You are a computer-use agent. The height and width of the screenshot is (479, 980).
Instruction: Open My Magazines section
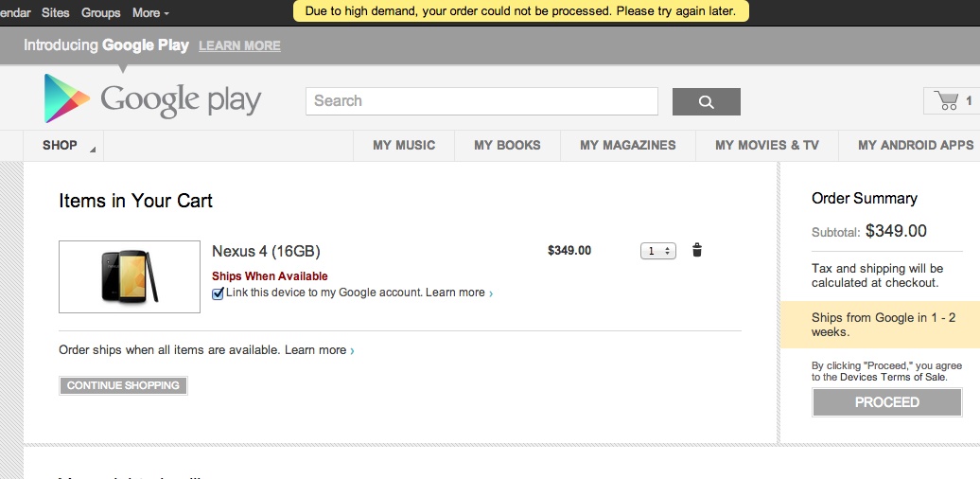coord(628,146)
